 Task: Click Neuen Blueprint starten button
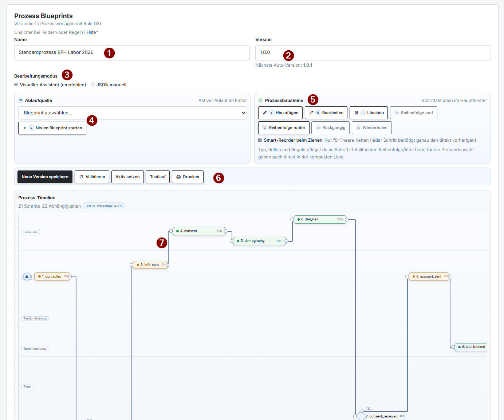52,128
